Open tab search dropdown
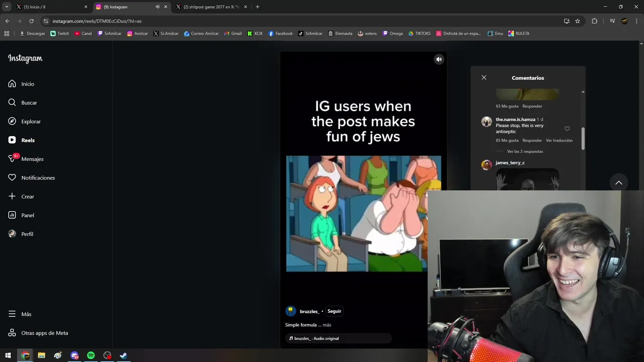This screenshot has width=644, height=362. click(7, 7)
